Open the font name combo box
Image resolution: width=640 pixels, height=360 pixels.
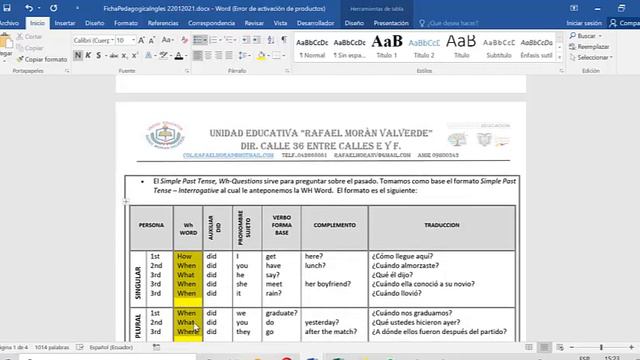point(93,40)
